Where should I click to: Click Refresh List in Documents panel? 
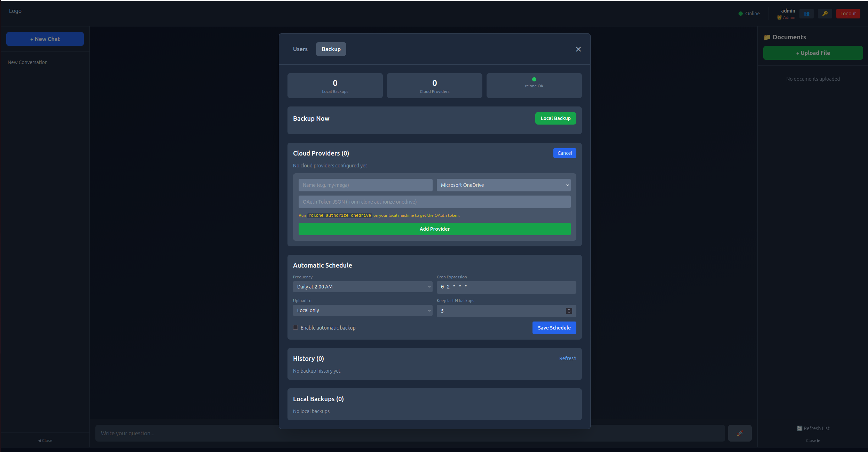[x=813, y=428]
